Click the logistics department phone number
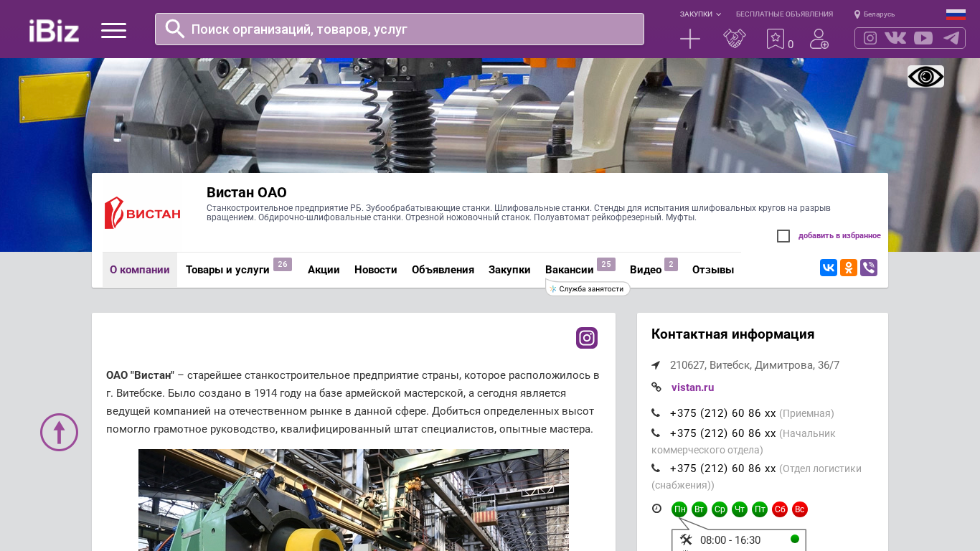 722,468
